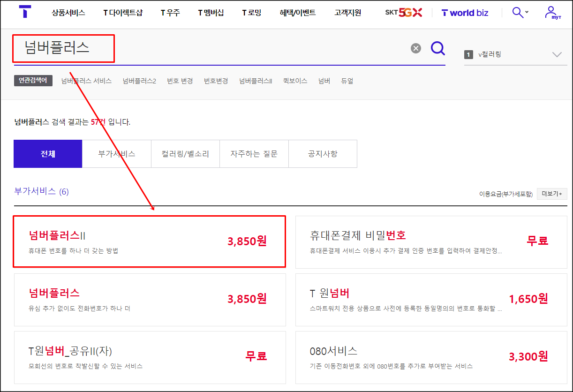Select related search 번호 변경
The width and height of the screenshot is (573, 392).
(x=180, y=81)
